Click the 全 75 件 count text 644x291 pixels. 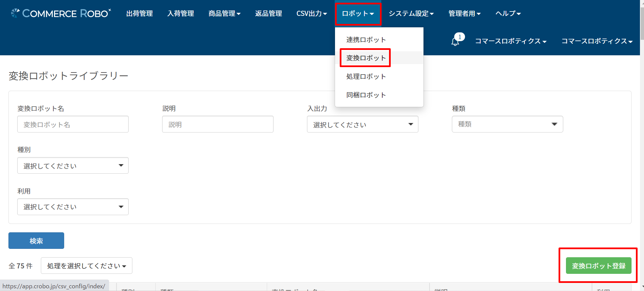21,266
